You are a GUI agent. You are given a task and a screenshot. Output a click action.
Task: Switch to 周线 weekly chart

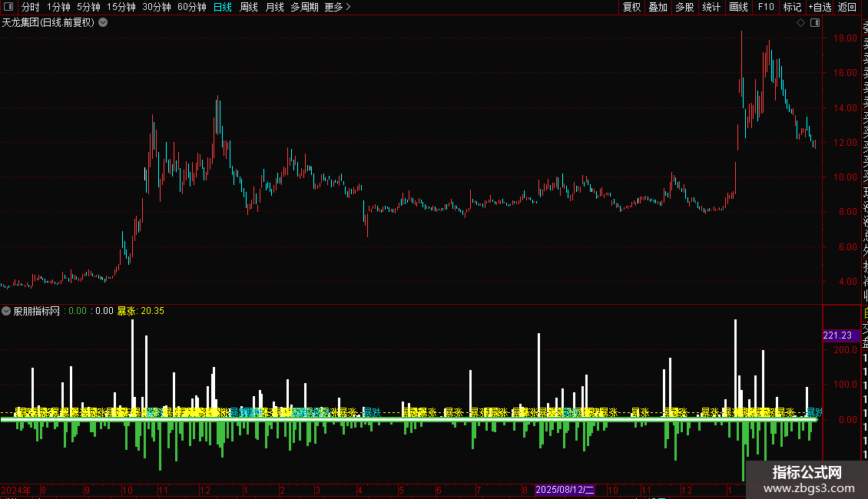tap(249, 7)
